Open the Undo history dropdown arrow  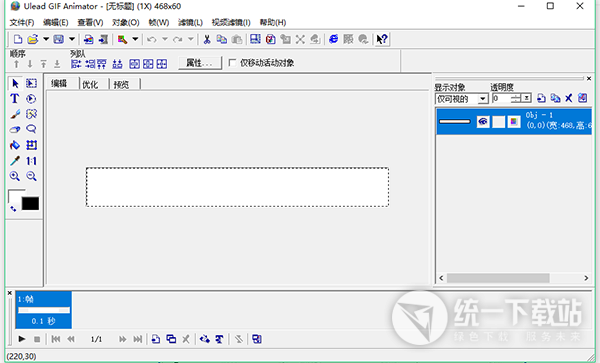click(165, 39)
